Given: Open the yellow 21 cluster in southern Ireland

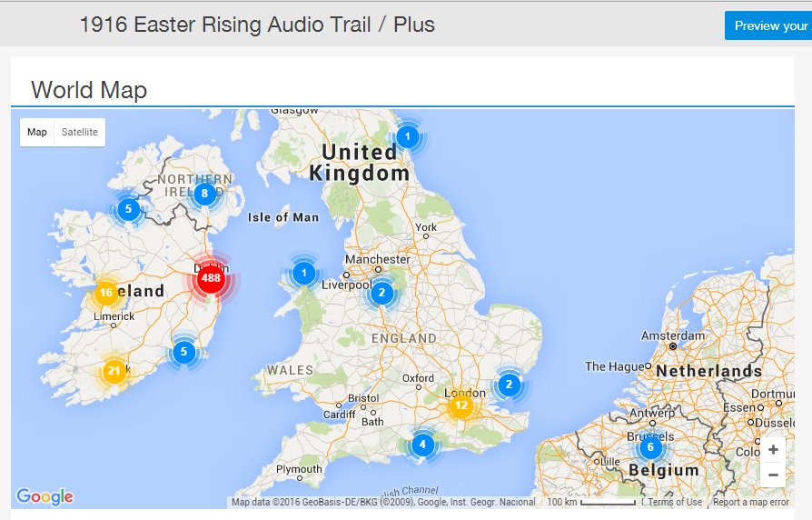Looking at the screenshot, I should point(114,371).
